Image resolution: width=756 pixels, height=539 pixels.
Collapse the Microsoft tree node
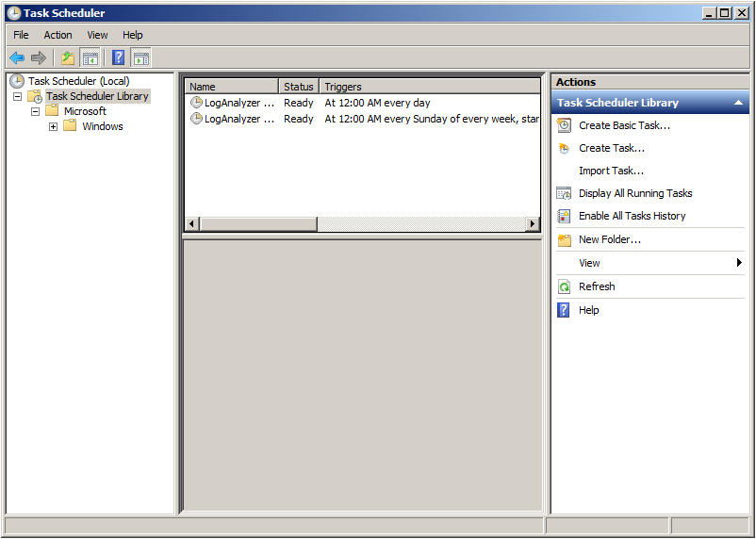tap(35, 111)
